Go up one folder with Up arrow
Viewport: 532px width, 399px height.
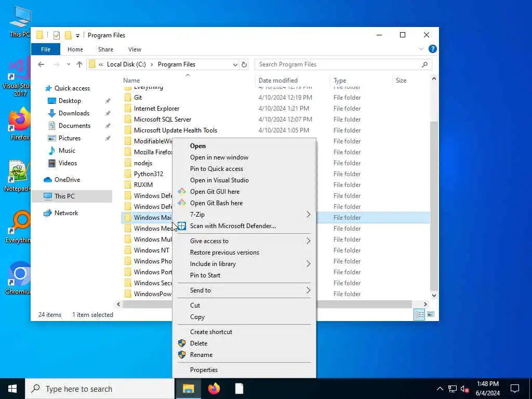point(79,64)
